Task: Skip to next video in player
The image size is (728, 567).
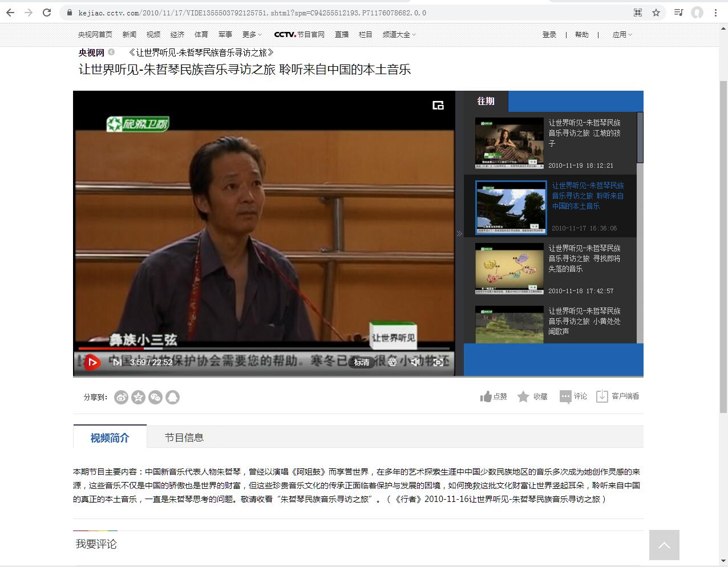Action: coord(116,362)
